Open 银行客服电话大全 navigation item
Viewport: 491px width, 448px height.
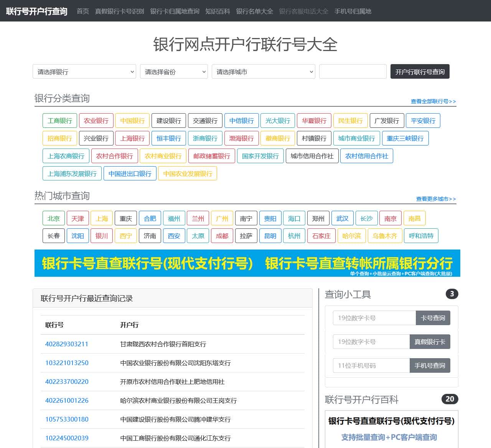tap(304, 11)
